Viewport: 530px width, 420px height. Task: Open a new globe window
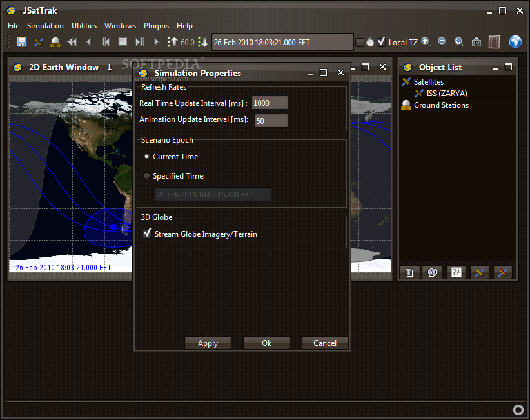coord(515,42)
